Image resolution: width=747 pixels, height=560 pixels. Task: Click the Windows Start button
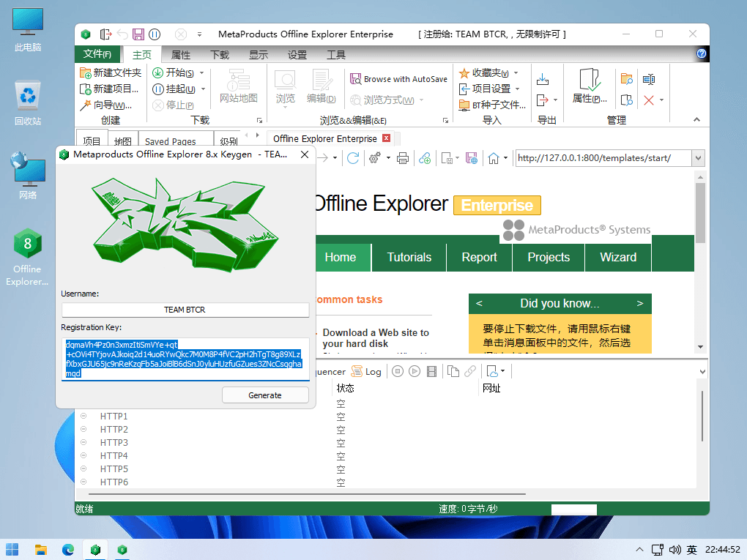(12, 550)
